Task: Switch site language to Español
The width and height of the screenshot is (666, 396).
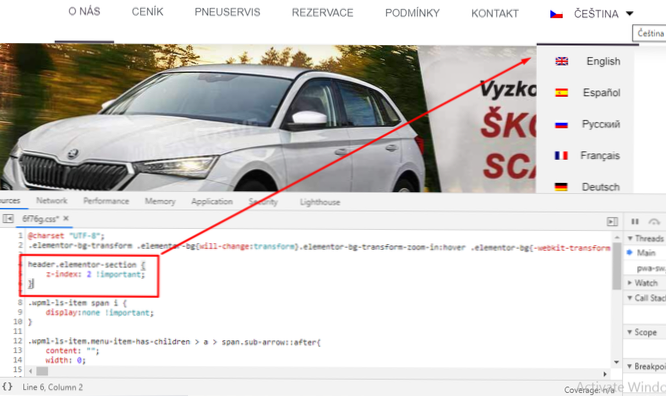Action: (601, 93)
